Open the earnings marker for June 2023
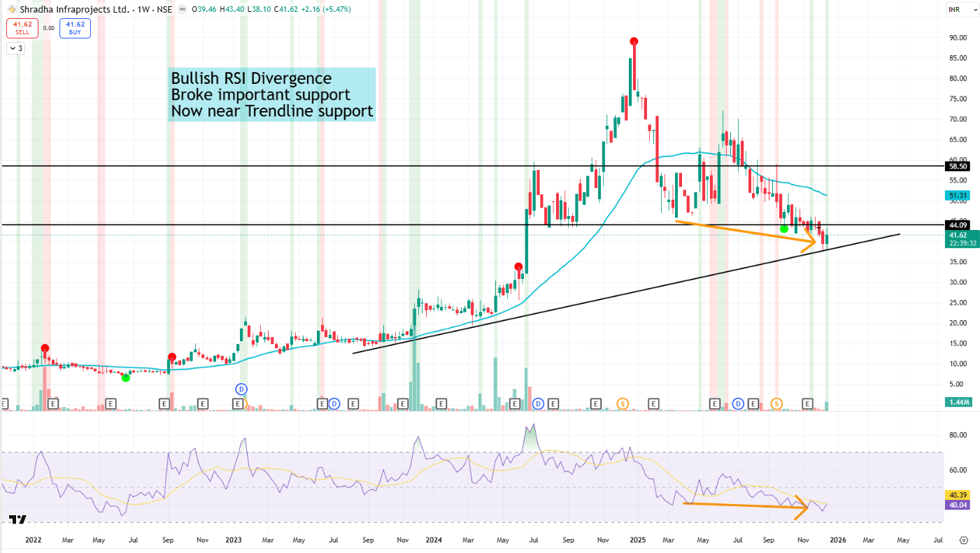Image resolution: width=980 pixels, height=553 pixels. 322,403
